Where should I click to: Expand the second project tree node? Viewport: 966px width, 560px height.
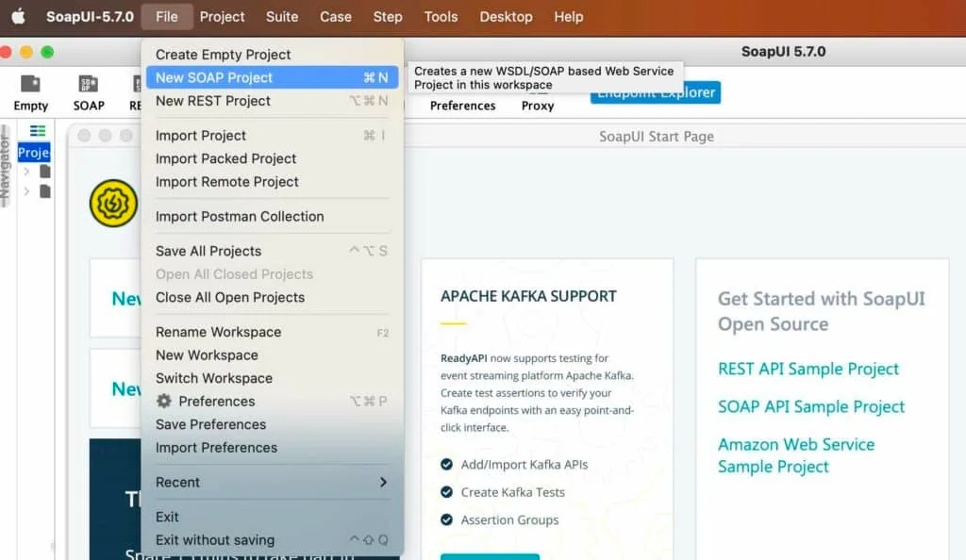click(26, 191)
